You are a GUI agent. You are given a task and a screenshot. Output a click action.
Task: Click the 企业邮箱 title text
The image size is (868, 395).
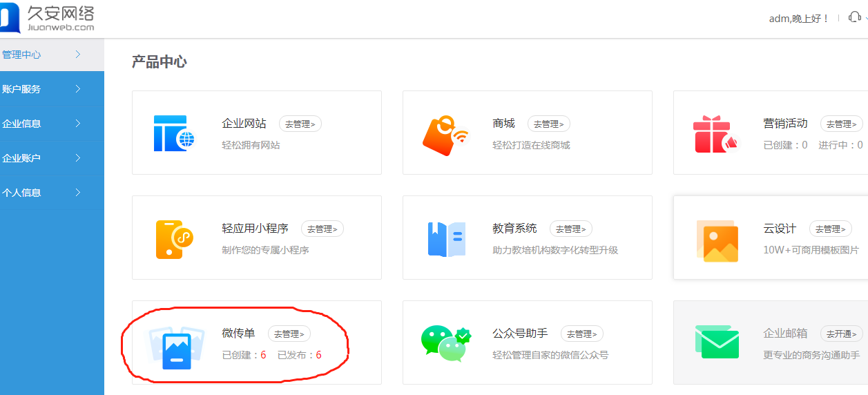(785, 334)
